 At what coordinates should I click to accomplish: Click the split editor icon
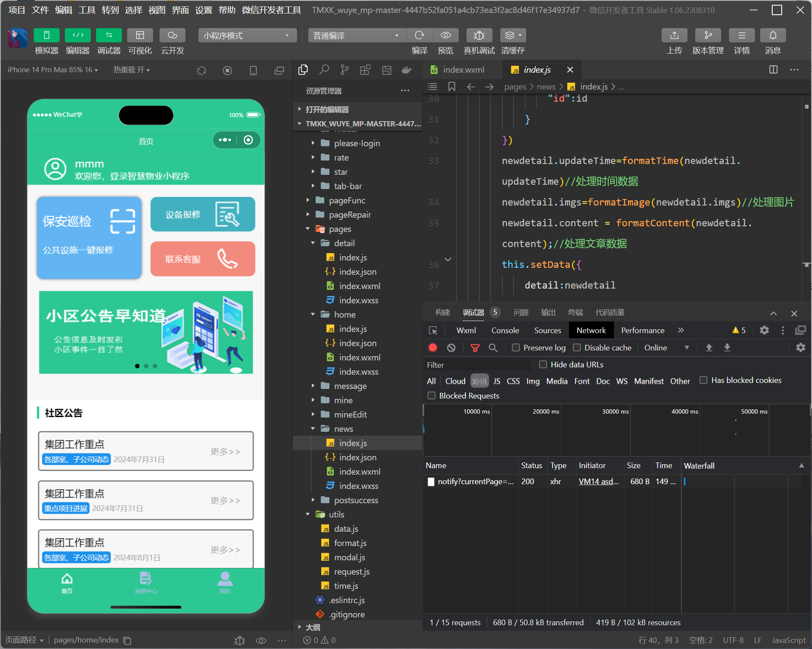(x=774, y=70)
